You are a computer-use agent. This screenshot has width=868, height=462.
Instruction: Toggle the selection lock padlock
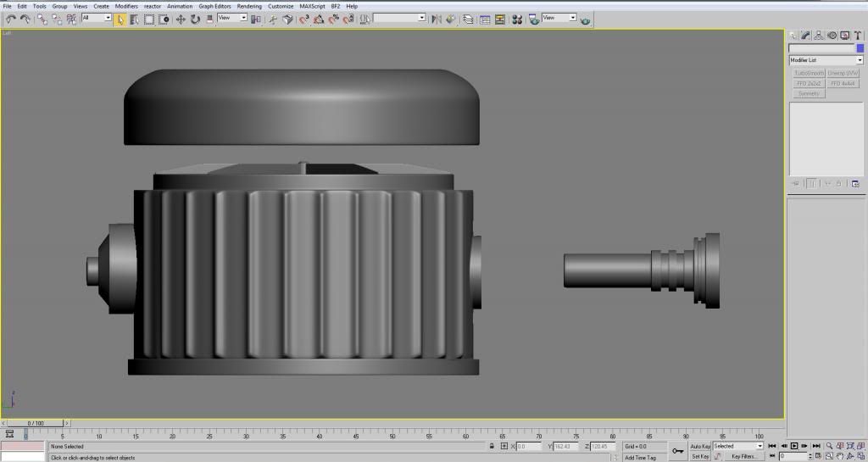tap(492, 446)
